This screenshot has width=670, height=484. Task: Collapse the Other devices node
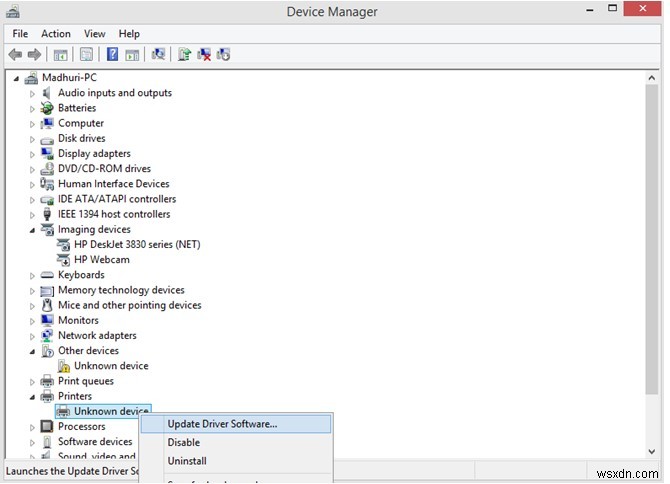(x=33, y=351)
